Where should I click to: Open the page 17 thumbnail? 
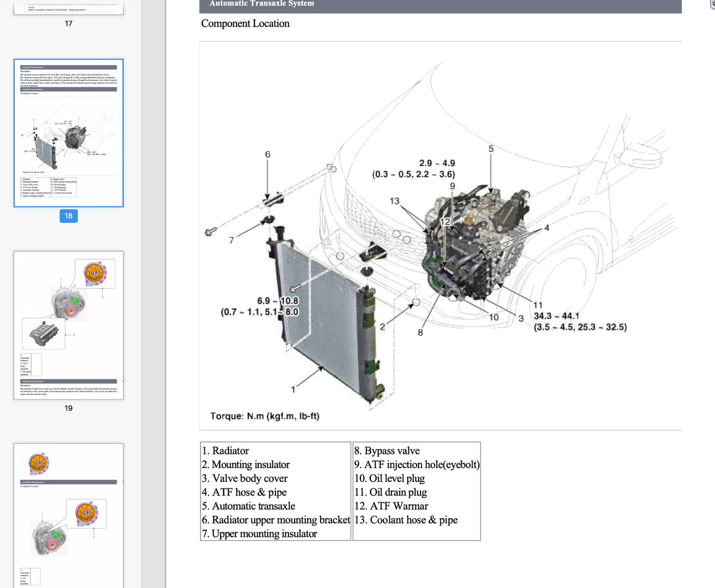point(68,7)
